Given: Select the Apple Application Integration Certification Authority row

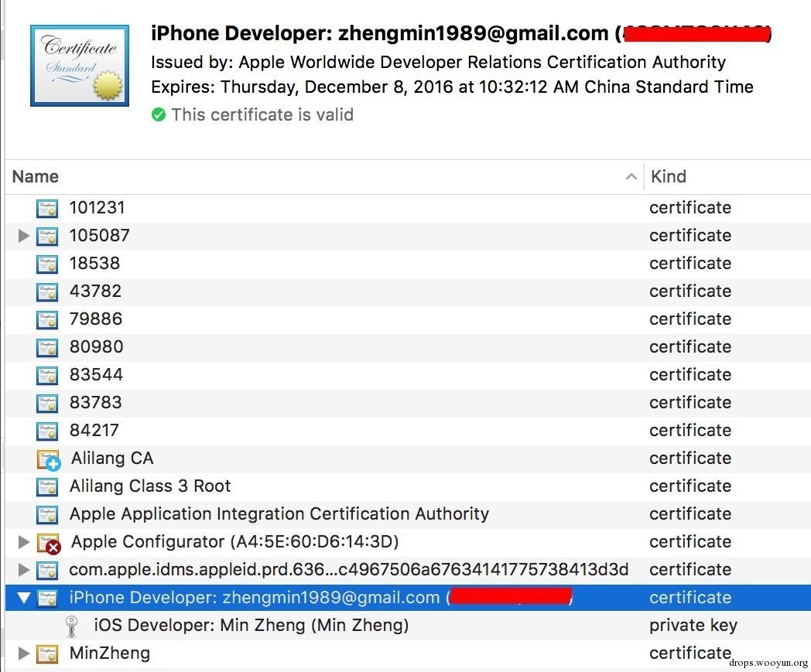Looking at the screenshot, I should (279, 514).
